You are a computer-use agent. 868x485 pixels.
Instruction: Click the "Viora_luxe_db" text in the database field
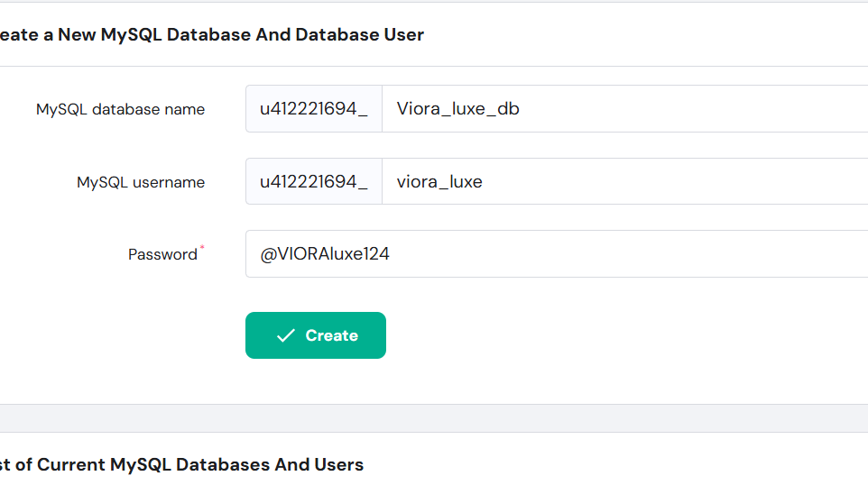click(x=457, y=109)
